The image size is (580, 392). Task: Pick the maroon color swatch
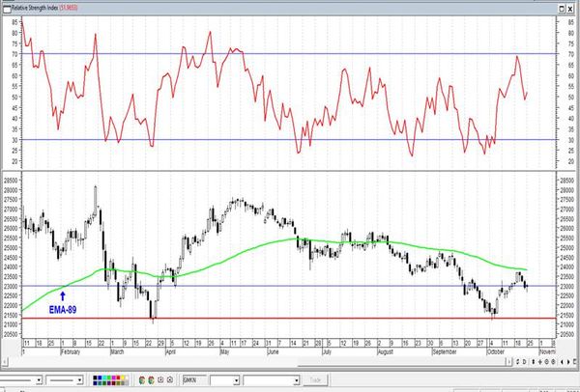pyautogui.click(x=113, y=383)
